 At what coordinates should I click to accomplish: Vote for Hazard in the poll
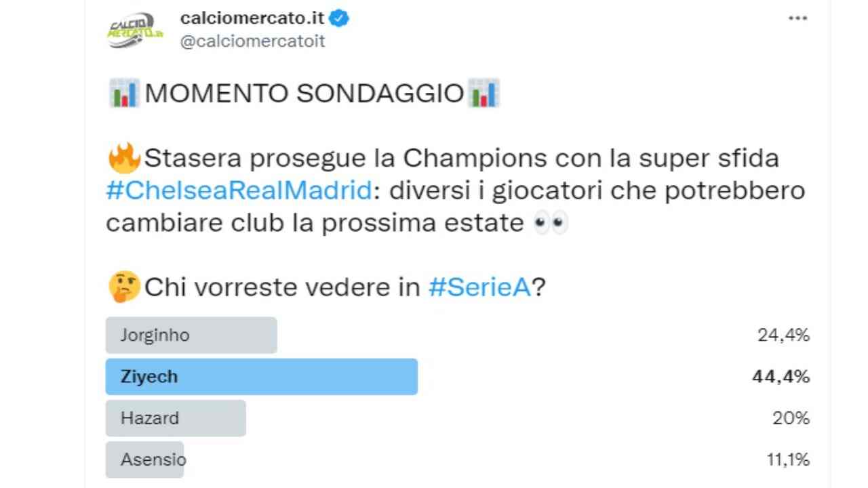pos(175,418)
